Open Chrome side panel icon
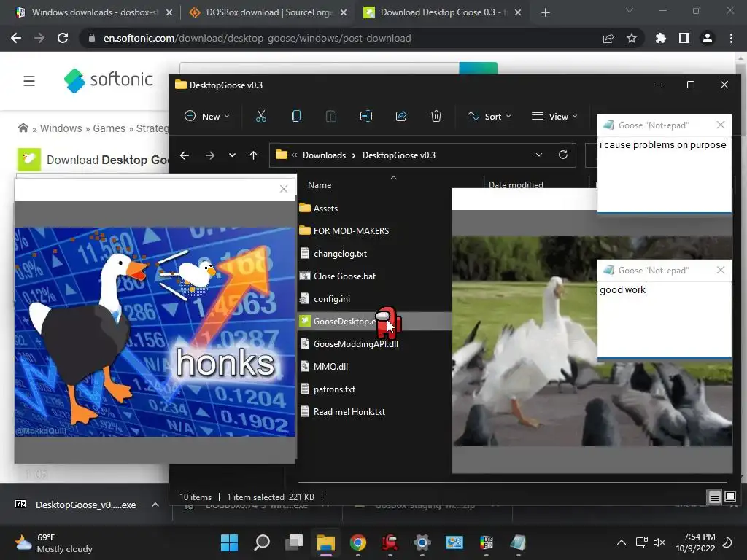The image size is (747, 560). tap(684, 38)
